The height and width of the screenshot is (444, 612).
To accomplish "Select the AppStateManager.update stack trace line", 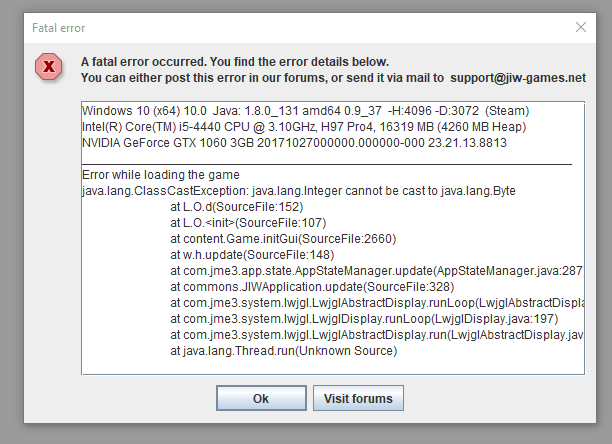I will point(376,271).
